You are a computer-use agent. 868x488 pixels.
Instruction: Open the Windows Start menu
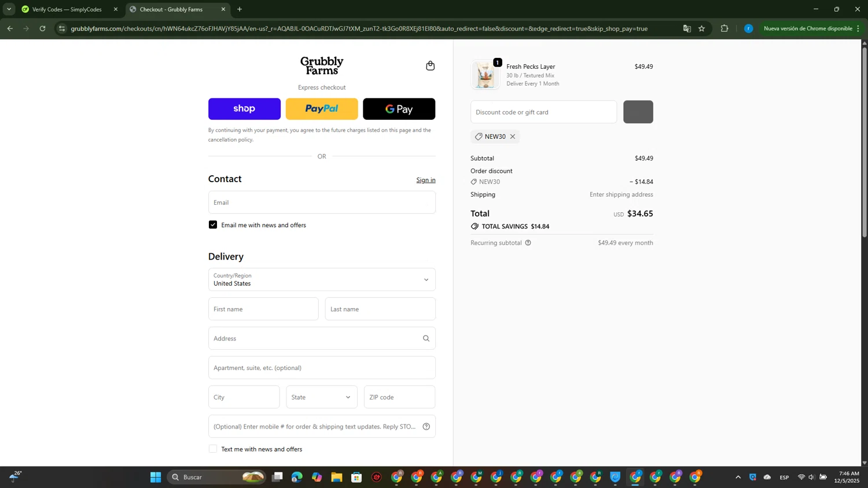pyautogui.click(x=156, y=477)
